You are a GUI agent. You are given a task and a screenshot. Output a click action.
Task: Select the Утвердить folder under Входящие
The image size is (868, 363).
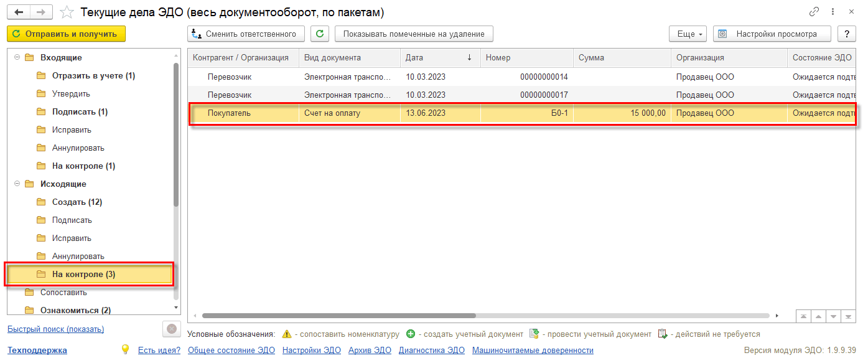(x=71, y=94)
